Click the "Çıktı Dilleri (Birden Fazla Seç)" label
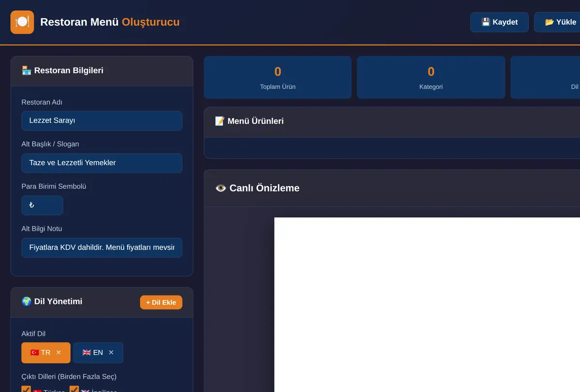Screen dimensions: 580x392 (x=69, y=377)
